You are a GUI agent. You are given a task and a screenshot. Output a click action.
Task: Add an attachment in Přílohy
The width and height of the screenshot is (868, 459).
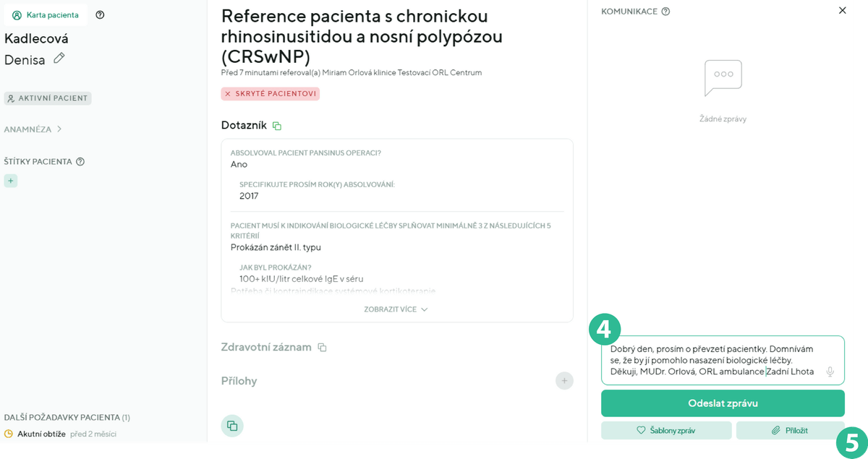(x=564, y=381)
